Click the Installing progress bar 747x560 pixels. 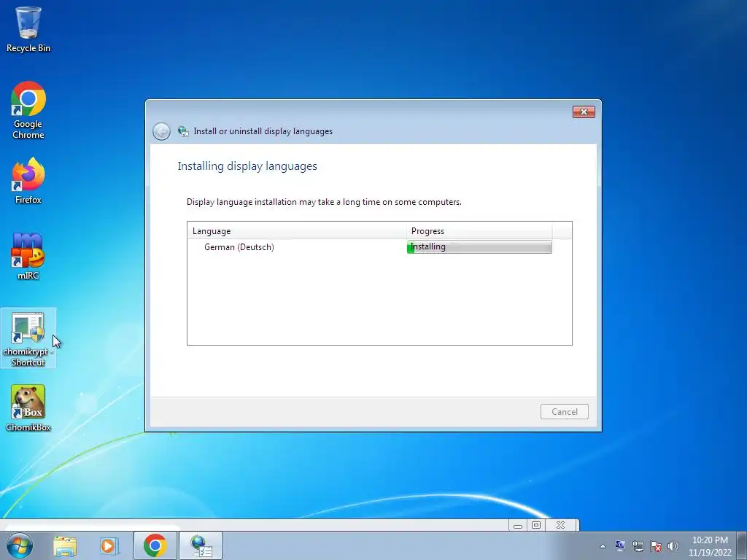[479, 246]
